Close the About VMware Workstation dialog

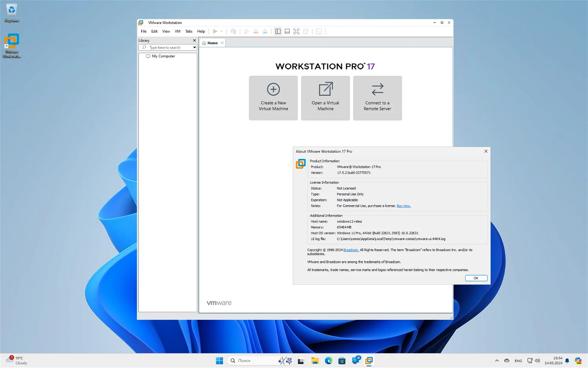(486, 151)
